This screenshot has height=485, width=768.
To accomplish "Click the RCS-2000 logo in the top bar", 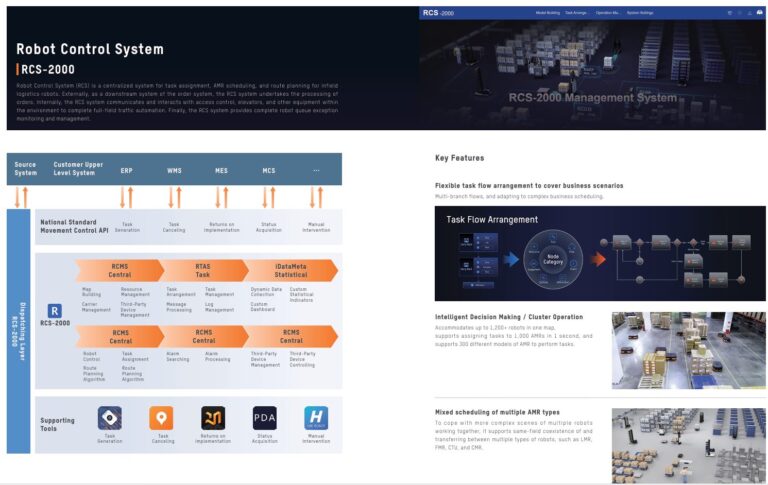I will click(438, 13).
